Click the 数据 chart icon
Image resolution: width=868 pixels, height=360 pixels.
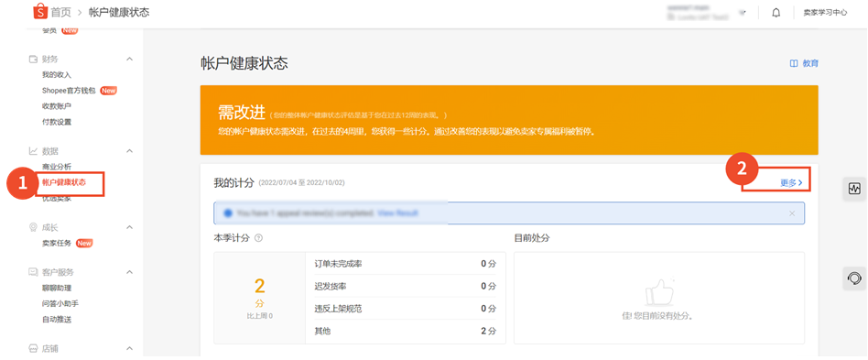tap(33, 150)
